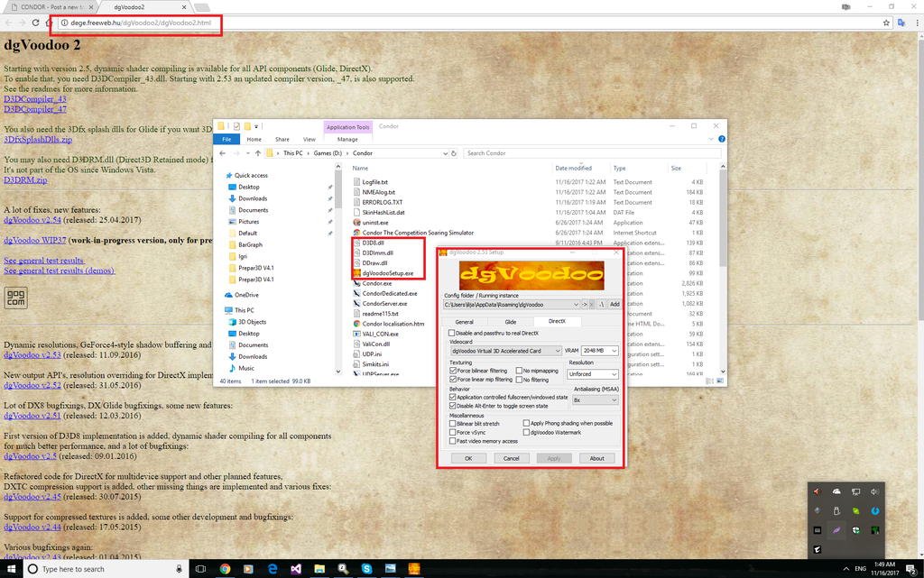Open Explorer help (question mark icon)
The width and height of the screenshot is (924, 578).
click(x=721, y=139)
